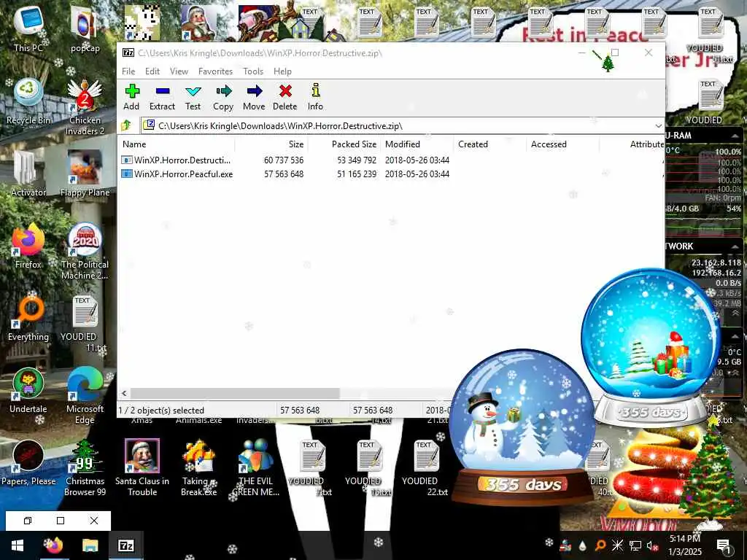Open the Edit menu
The image size is (747, 560).
(x=152, y=71)
